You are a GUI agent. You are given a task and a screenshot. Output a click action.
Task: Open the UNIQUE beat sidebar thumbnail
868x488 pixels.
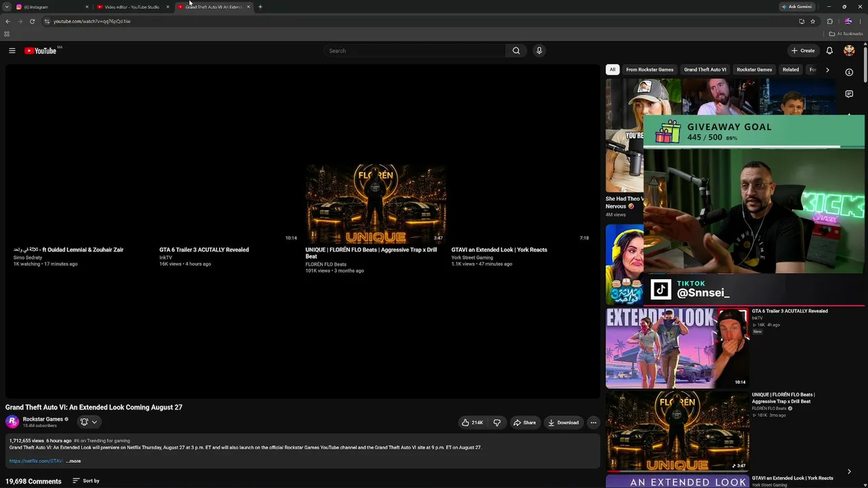point(677,431)
